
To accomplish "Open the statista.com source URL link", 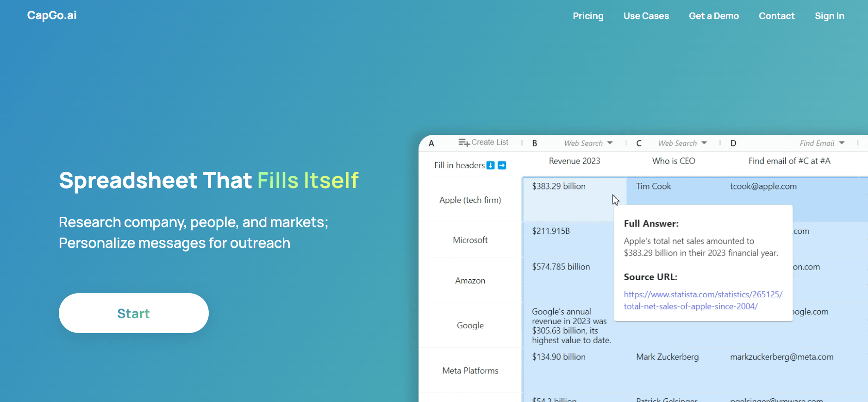I will pyautogui.click(x=703, y=300).
